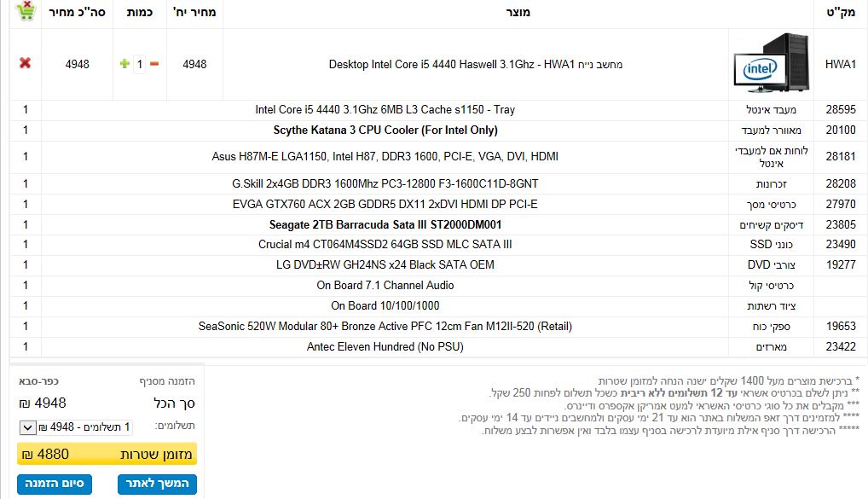This screenshot has height=499, width=868.
Task: Click the Seagate 2TB Barracuda hard disk item
Action: 385,225
